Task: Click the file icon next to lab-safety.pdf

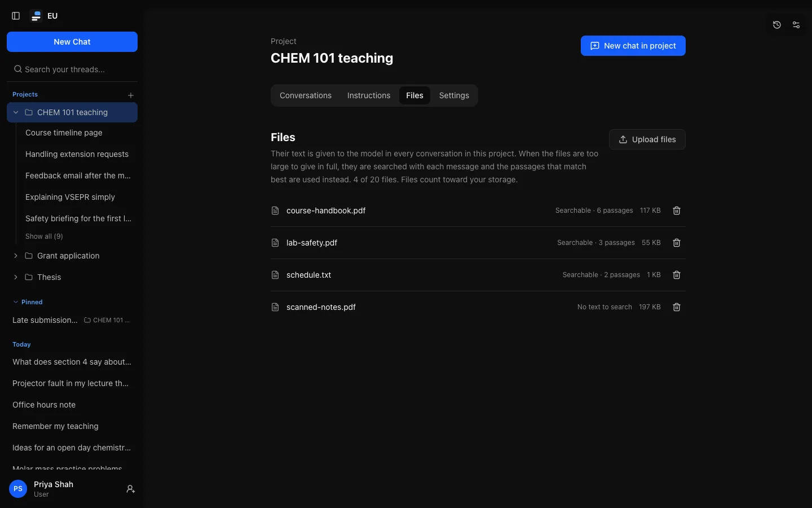Action: (x=275, y=243)
